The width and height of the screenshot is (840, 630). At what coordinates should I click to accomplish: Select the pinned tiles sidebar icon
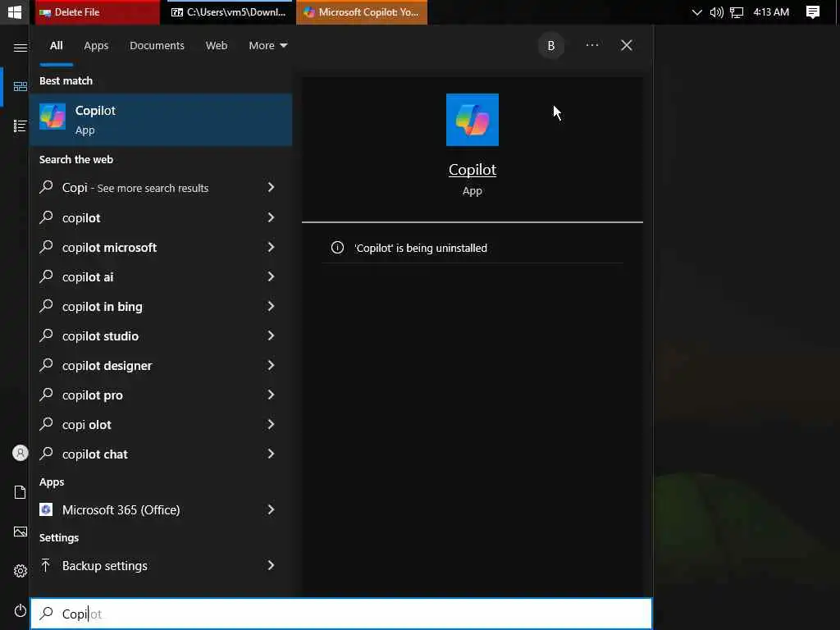click(x=21, y=86)
